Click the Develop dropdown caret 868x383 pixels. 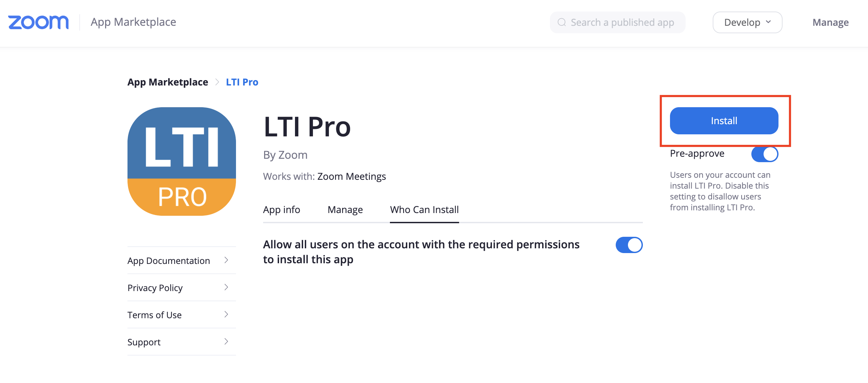pos(768,22)
